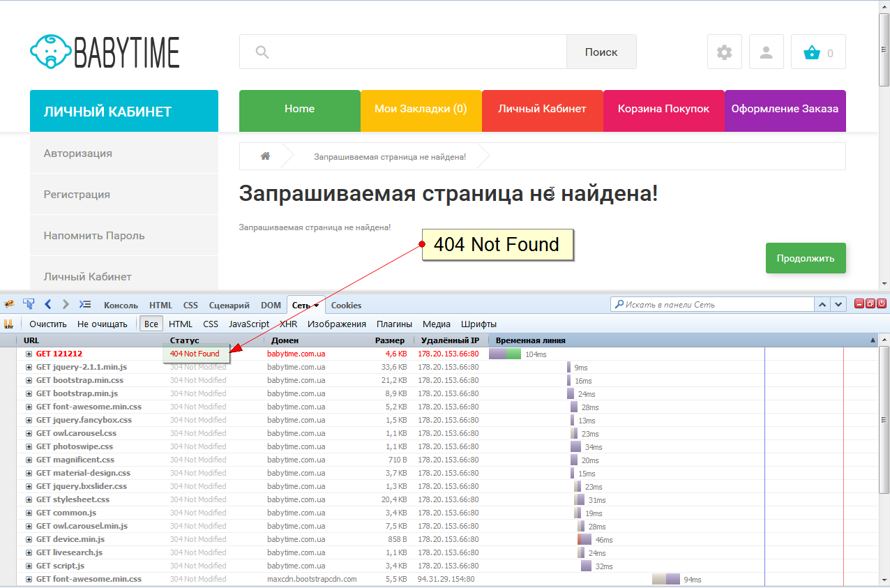Open the command line toggle icon
Viewport: 890px width, 588px height.
[x=85, y=304]
